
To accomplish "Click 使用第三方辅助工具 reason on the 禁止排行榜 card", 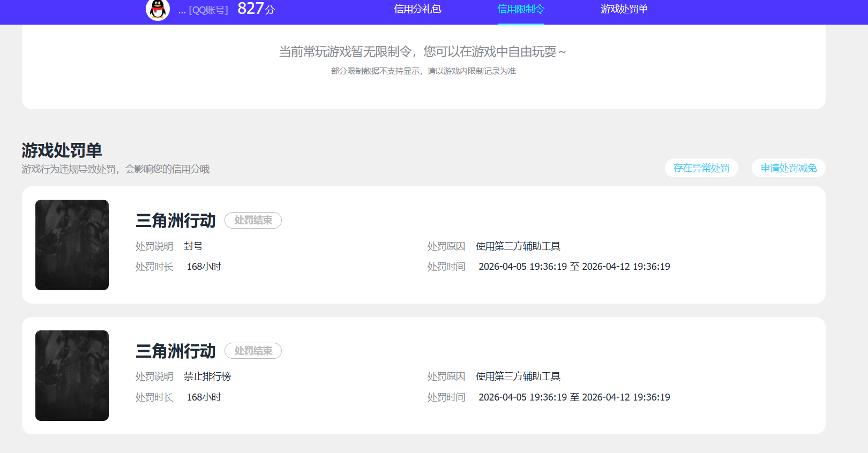I will click(518, 376).
